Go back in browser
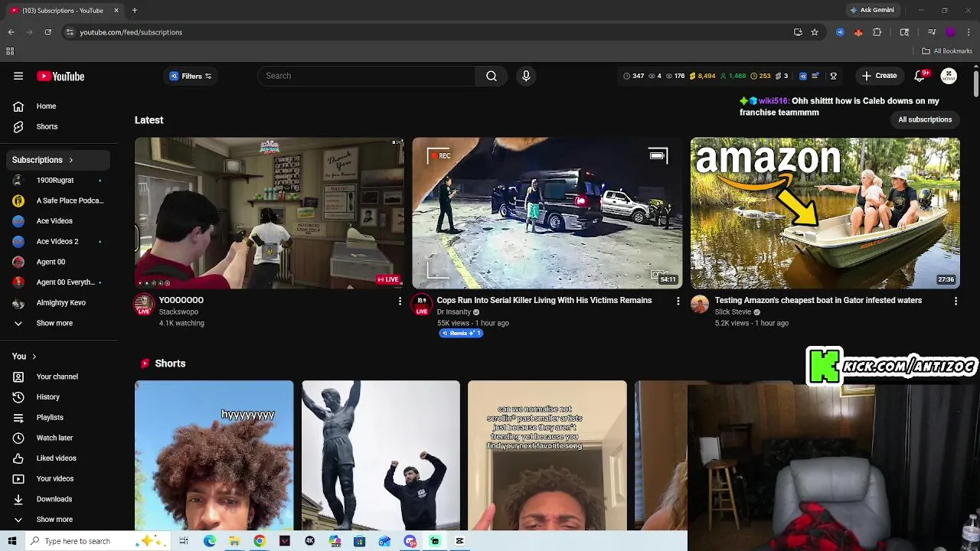 [11, 32]
